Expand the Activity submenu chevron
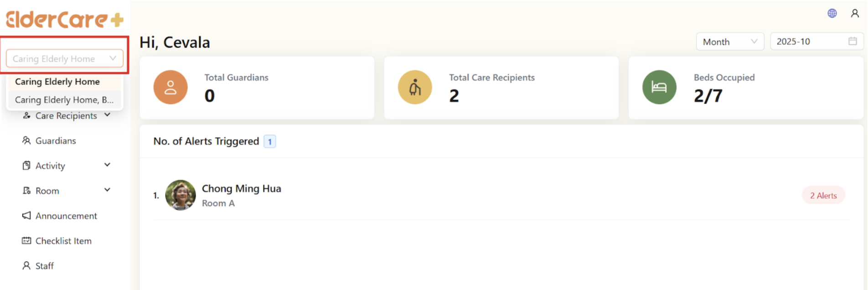 [x=107, y=165]
